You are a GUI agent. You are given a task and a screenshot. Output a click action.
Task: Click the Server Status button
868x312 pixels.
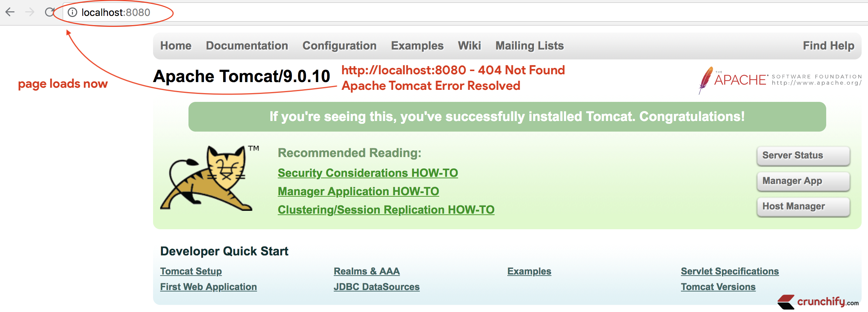pyautogui.click(x=803, y=156)
